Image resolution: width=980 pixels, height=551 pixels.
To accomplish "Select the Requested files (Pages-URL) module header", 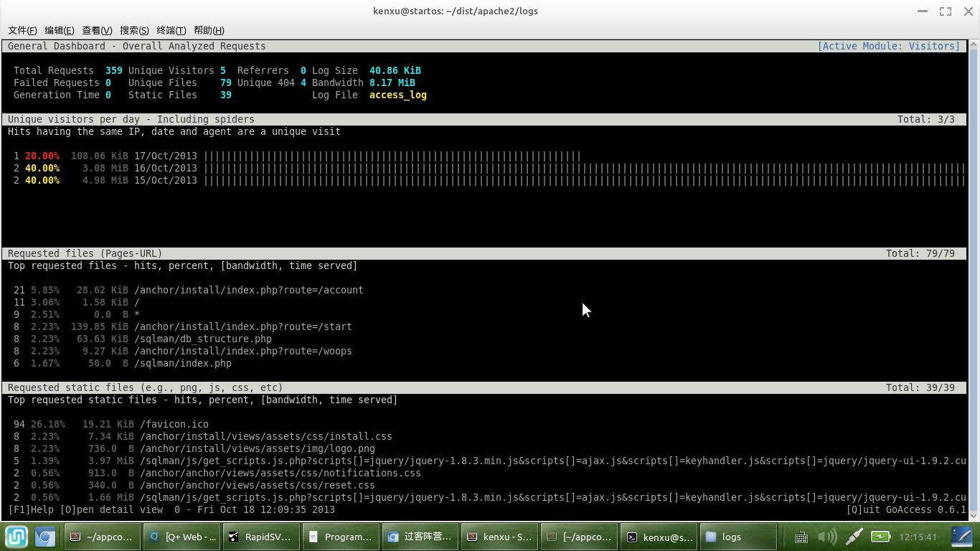I will tap(85, 253).
